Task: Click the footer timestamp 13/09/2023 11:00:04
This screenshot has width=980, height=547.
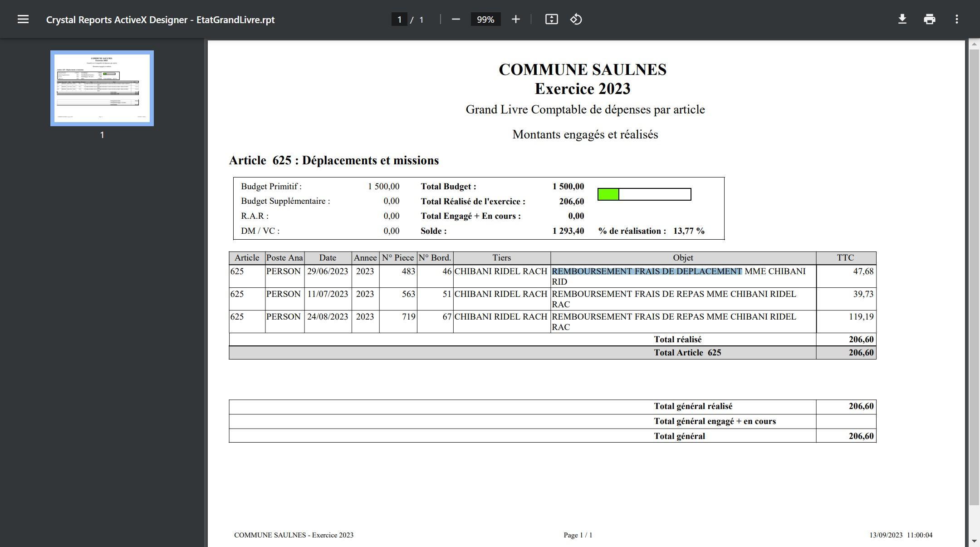Action: click(901, 535)
